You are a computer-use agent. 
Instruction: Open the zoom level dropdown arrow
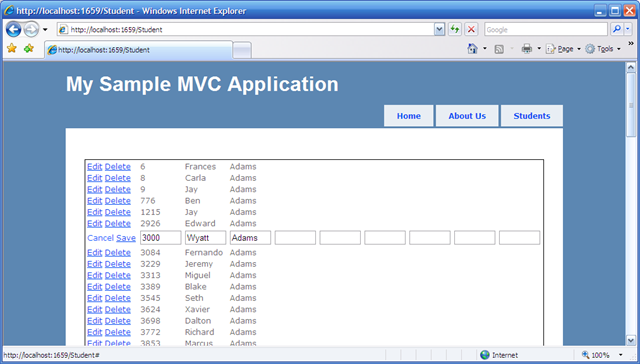620,355
